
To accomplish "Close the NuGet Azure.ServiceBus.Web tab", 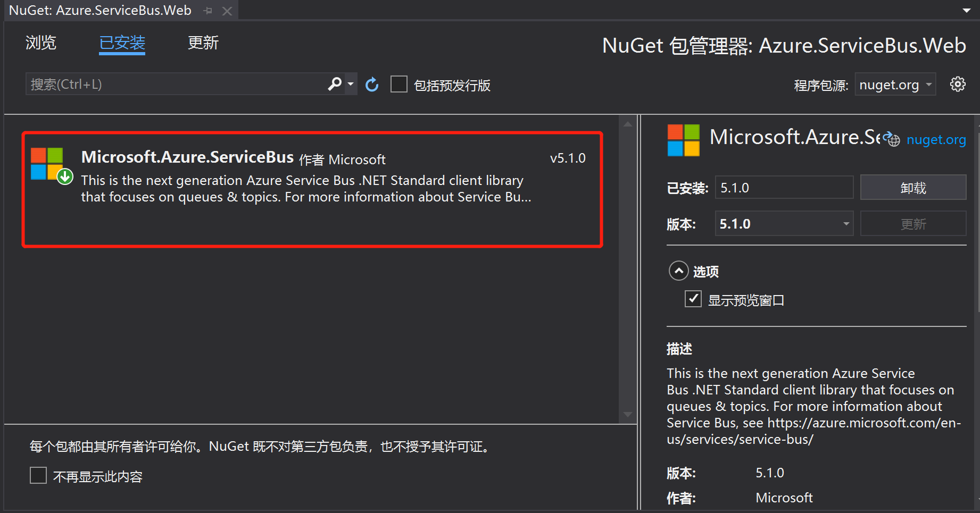I will (x=227, y=11).
